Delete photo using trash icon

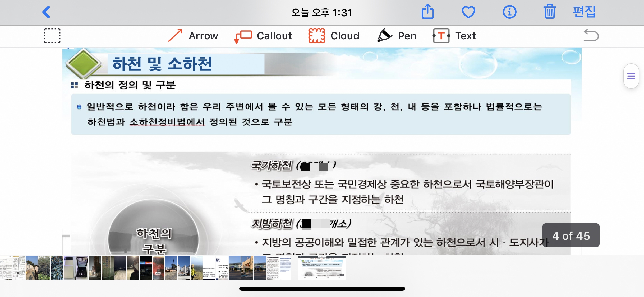(550, 12)
